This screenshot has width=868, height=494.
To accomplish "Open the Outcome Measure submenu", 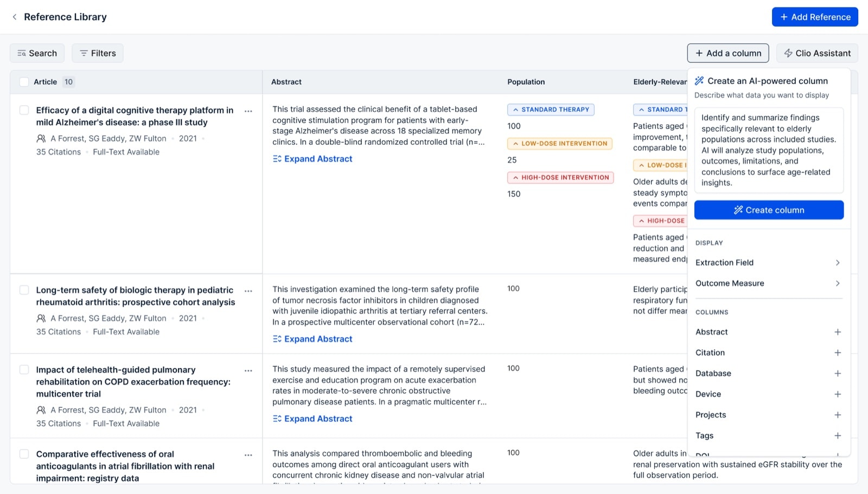I will (x=768, y=283).
